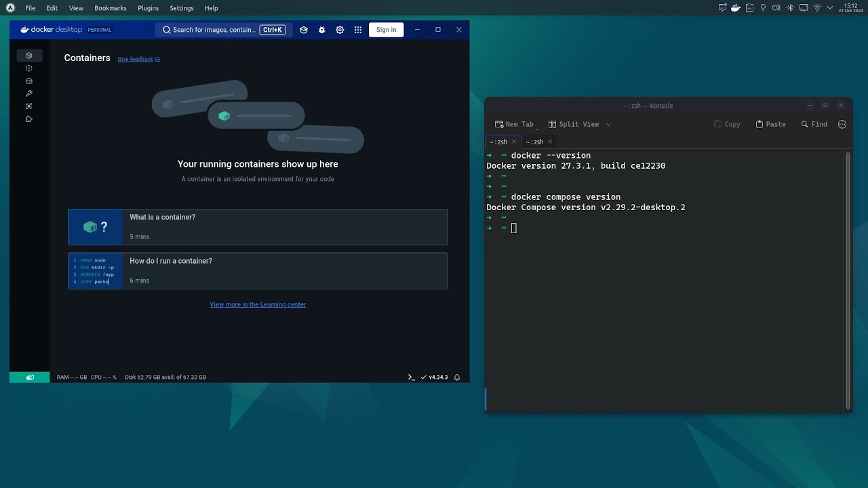Open Docker Scout icon in sidebar
The height and width of the screenshot is (488, 868).
point(29,106)
